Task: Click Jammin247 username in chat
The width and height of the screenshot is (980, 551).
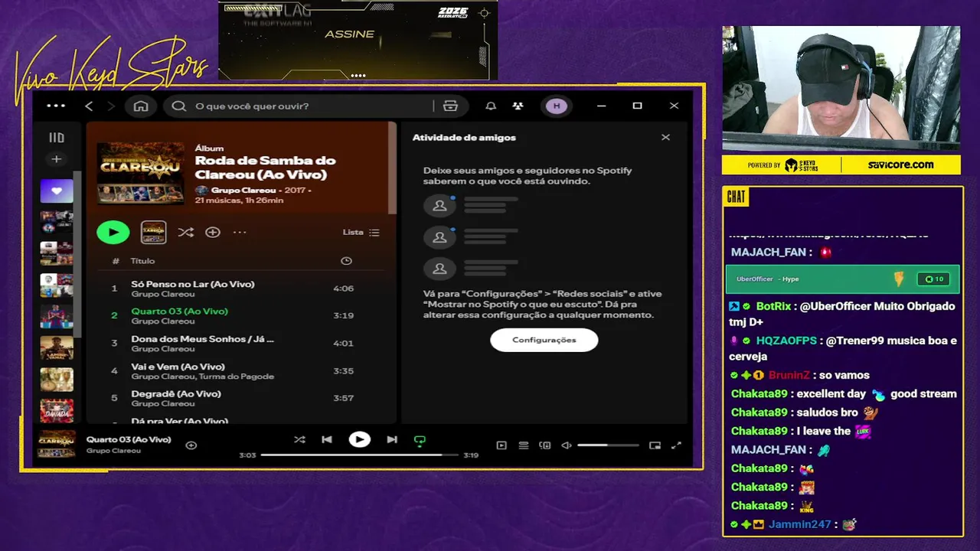Action: [799, 524]
